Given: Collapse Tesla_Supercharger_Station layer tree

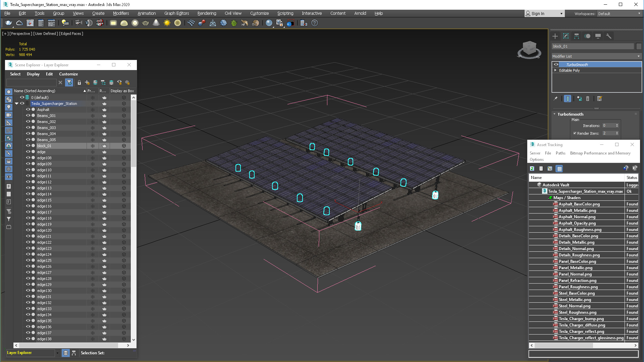Looking at the screenshot, I should 16,104.
